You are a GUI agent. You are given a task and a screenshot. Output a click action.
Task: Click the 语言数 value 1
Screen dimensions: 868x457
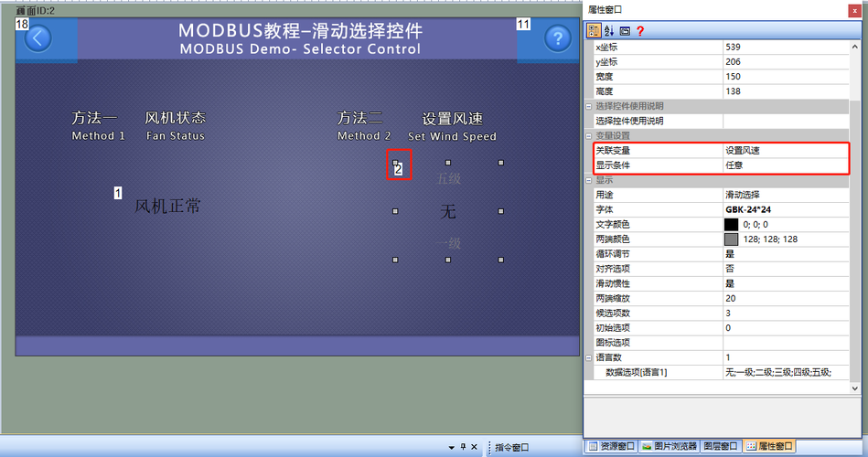pyautogui.click(x=786, y=358)
